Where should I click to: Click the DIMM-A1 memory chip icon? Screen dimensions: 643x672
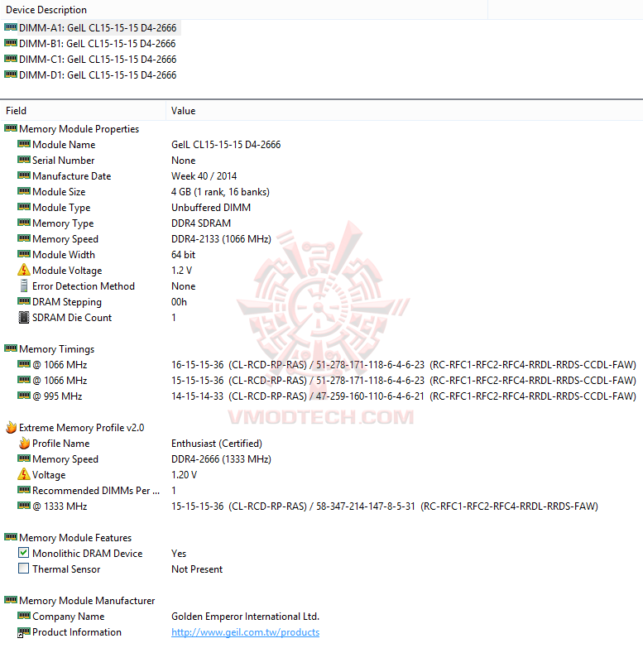tap(11, 27)
